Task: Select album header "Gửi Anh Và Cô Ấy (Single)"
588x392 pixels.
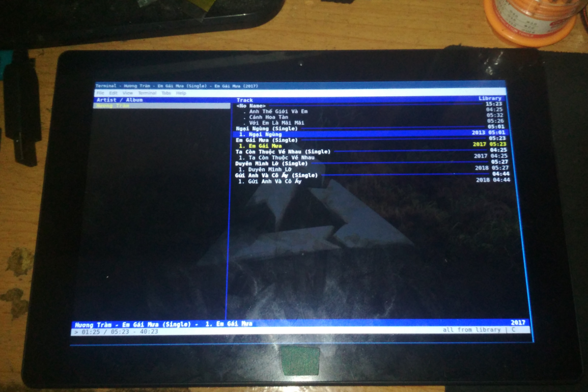Action: pyautogui.click(x=276, y=175)
